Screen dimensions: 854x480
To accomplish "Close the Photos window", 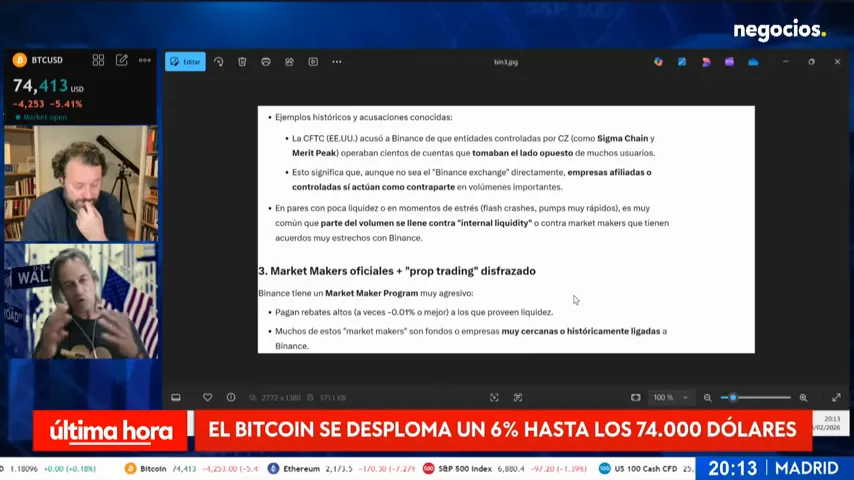I will (837, 62).
